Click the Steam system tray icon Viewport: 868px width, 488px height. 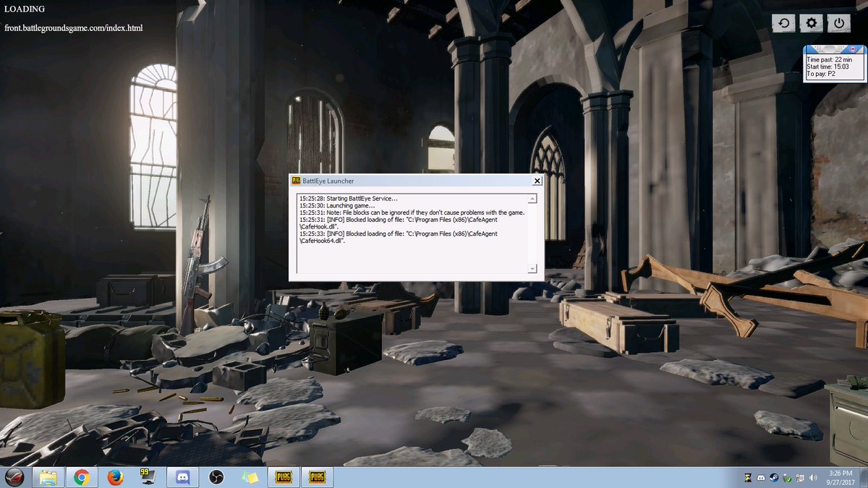775,478
